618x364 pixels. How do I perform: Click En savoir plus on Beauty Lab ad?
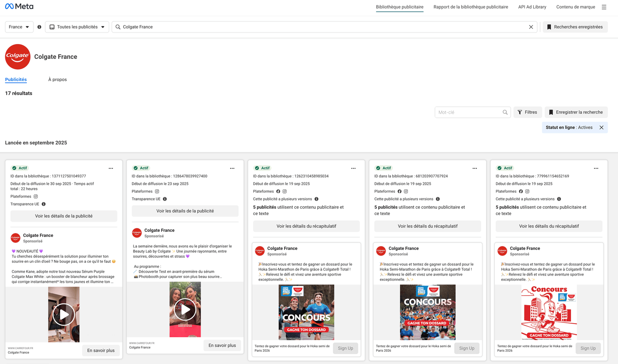(x=222, y=345)
